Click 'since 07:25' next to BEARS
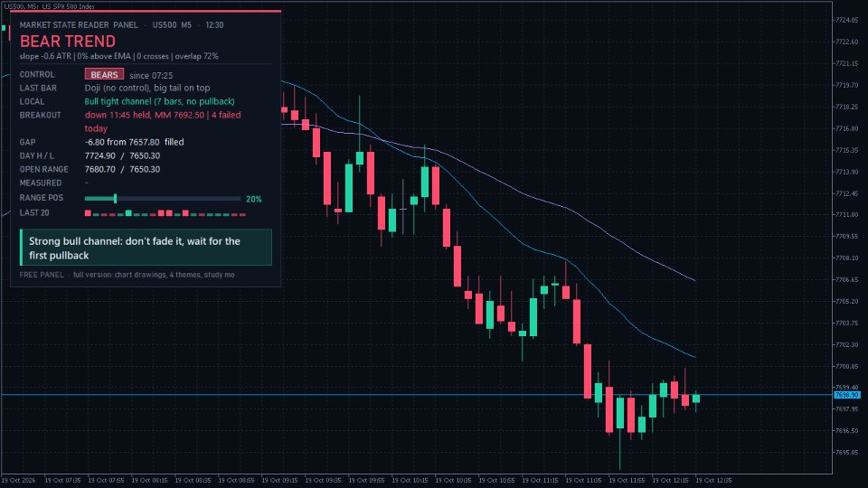 coord(151,75)
